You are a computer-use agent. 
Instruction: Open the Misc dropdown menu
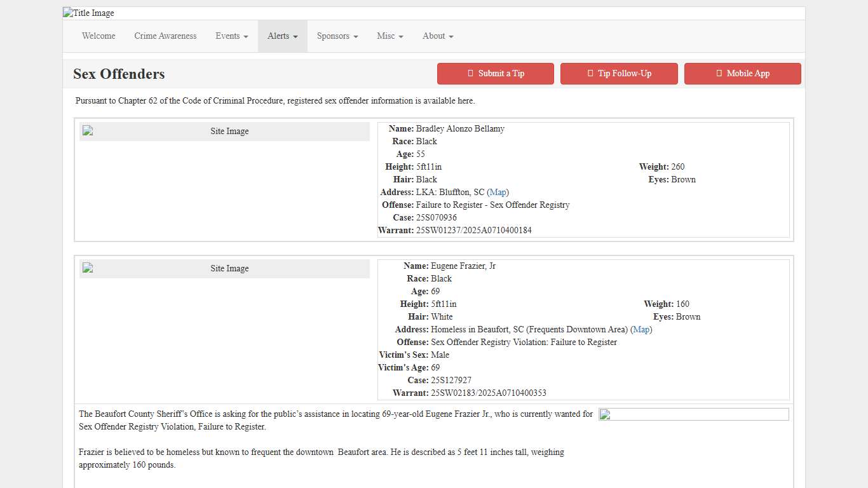(390, 36)
